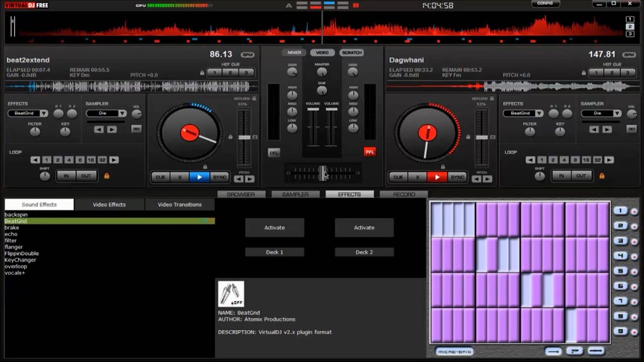The width and height of the screenshot is (644, 362).
Task: Click the straight-arrow button beside MICRO-GRID
Action: point(553,351)
